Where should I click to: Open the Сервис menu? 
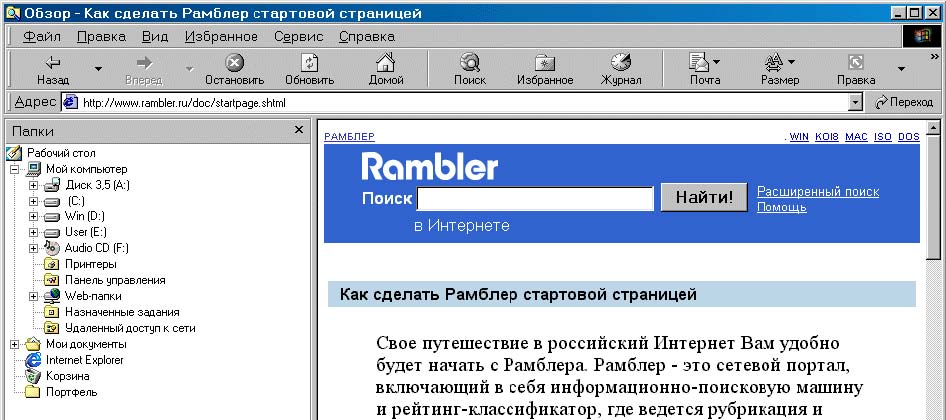(x=299, y=37)
